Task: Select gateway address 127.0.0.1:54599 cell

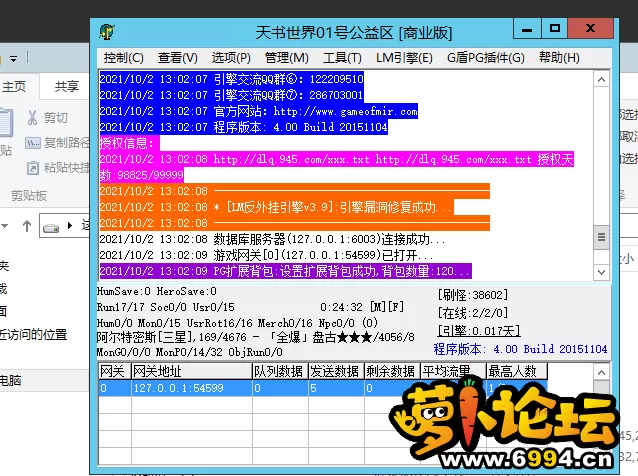Action: [191, 388]
